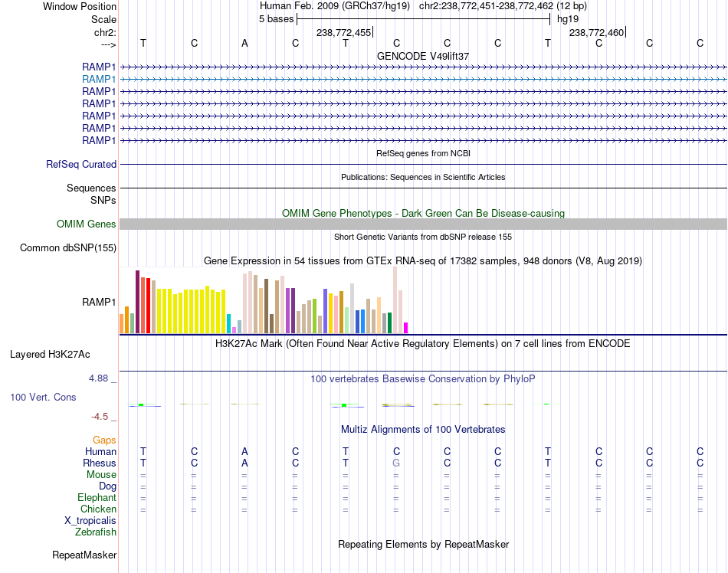The width and height of the screenshot is (728, 573).
Task: Click the 'Dog' alignment row label
Action: [107, 486]
